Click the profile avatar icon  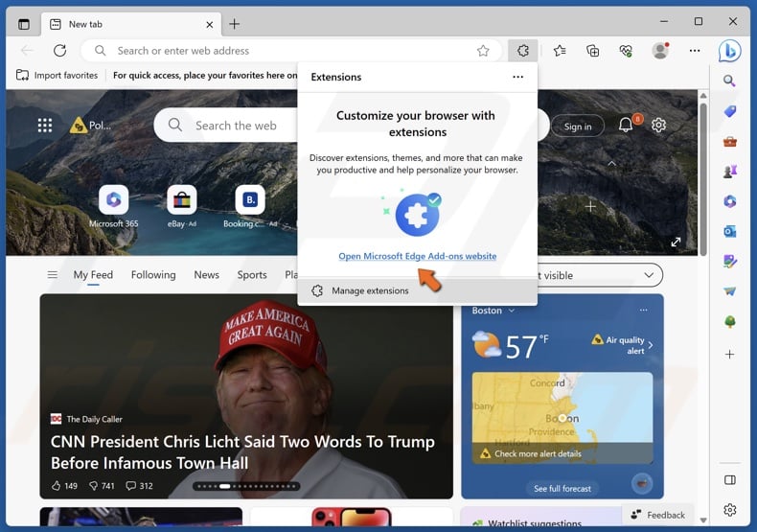pyautogui.click(x=660, y=51)
